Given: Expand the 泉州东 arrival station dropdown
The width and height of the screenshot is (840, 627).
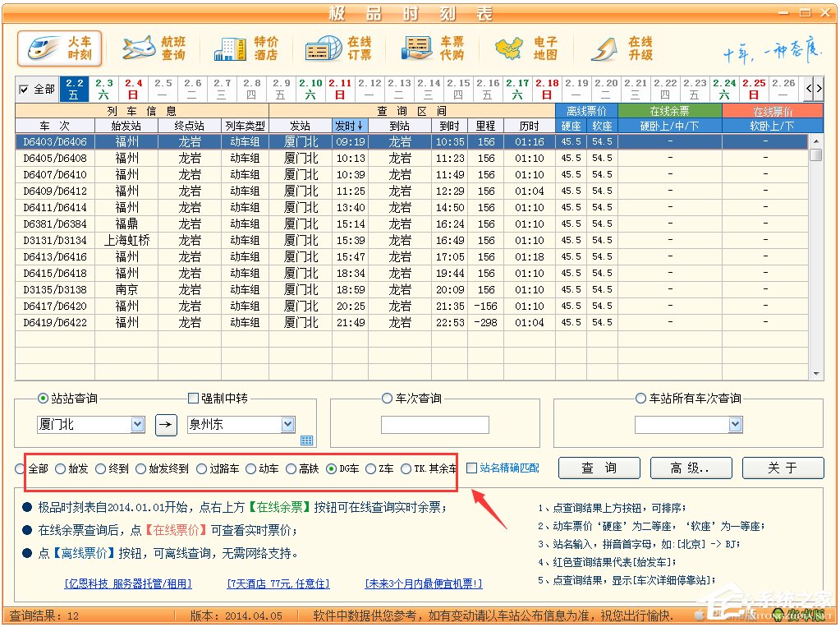Looking at the screenshot, I should point(288,424).
